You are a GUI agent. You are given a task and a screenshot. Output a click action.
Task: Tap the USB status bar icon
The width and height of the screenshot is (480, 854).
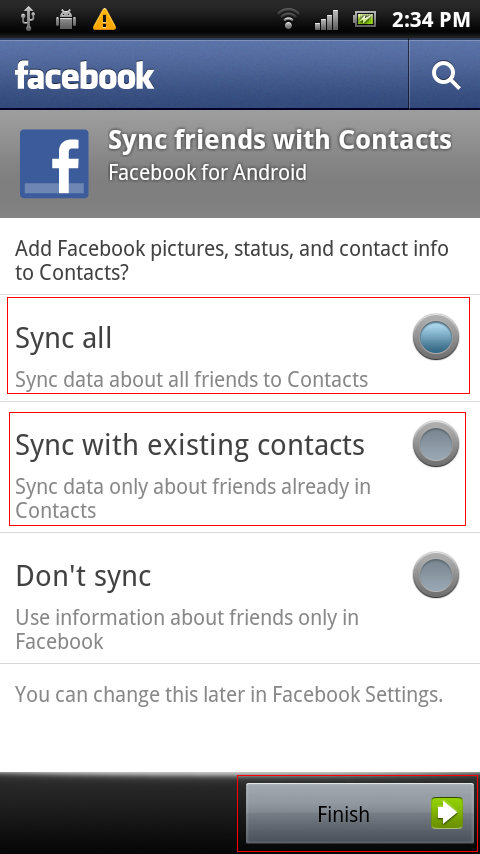pos(28,20)
